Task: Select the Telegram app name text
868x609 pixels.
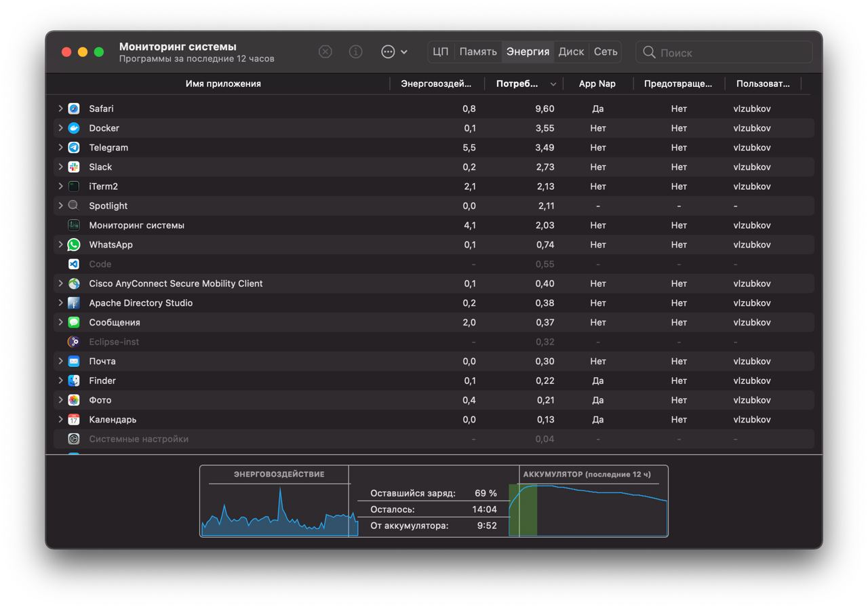Action: [x=108, y=147]
